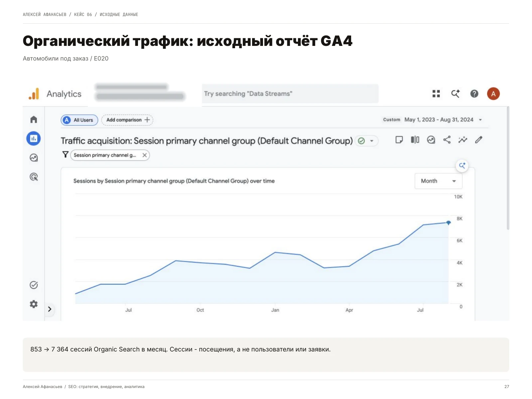Image resolution: width=532 pixels, height=399 pixels.
Task: Share this report using the share icon
Action: (447, 140)
